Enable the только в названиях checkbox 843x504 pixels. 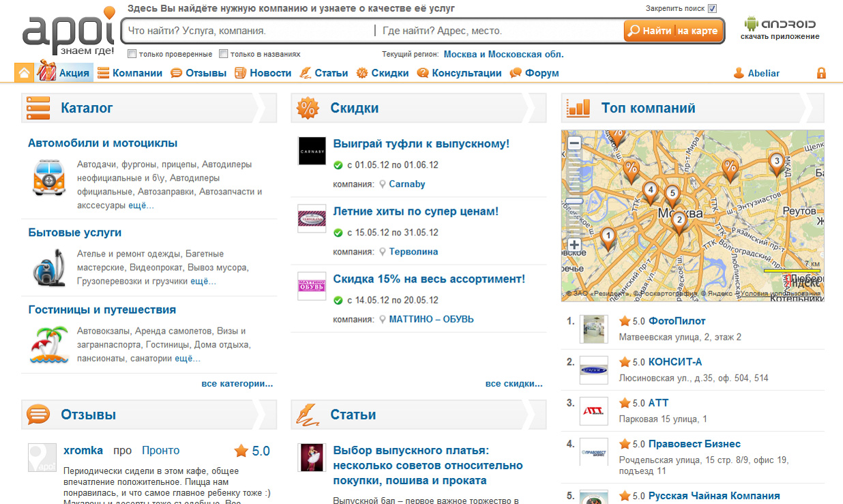[224, 54]
